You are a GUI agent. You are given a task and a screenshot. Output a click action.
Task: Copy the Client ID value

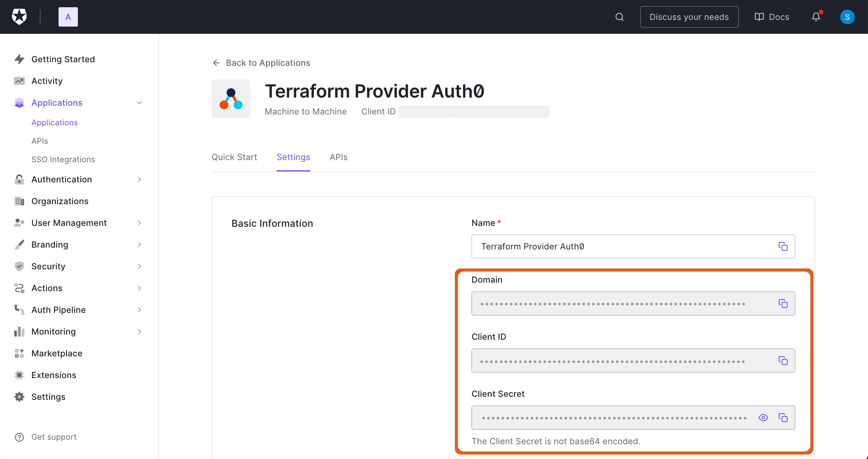pyautogui.click(x=783, y=361)
